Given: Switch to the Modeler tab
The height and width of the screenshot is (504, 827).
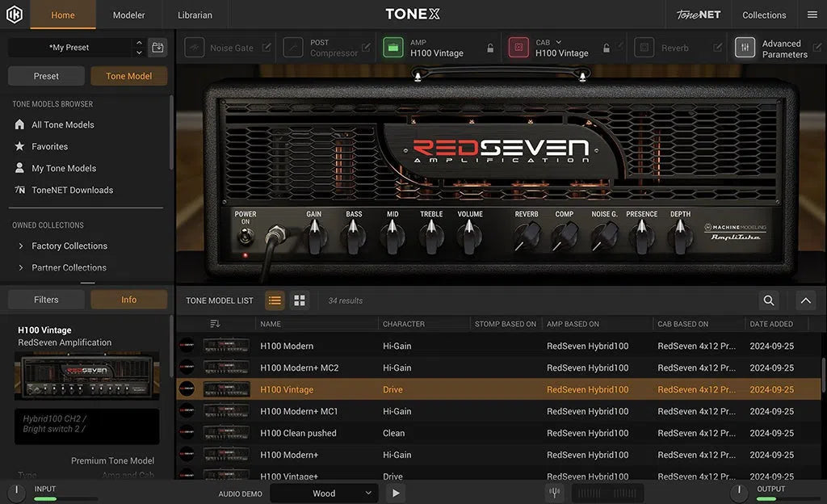Looking at the screenshot, I should click(129, 14).
